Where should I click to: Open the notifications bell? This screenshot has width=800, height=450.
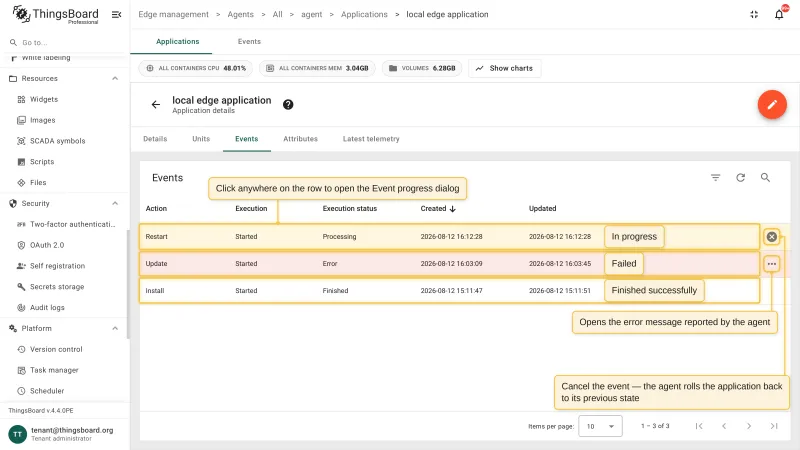779,14
